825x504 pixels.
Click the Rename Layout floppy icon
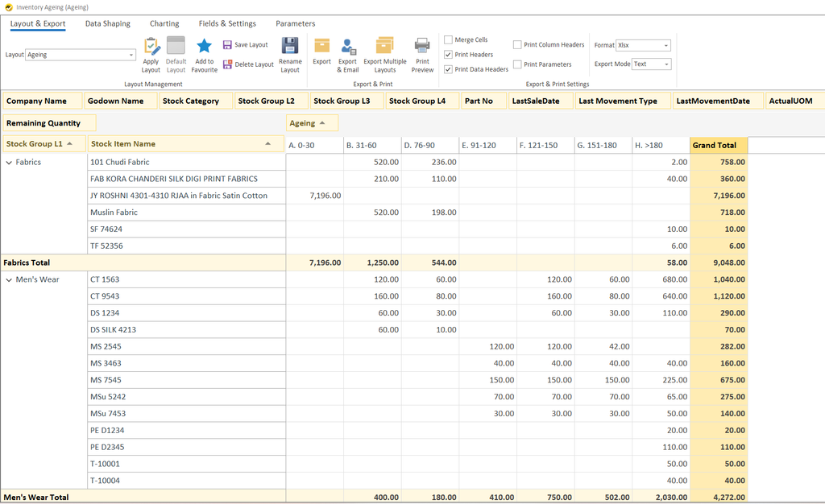(290, 46)
